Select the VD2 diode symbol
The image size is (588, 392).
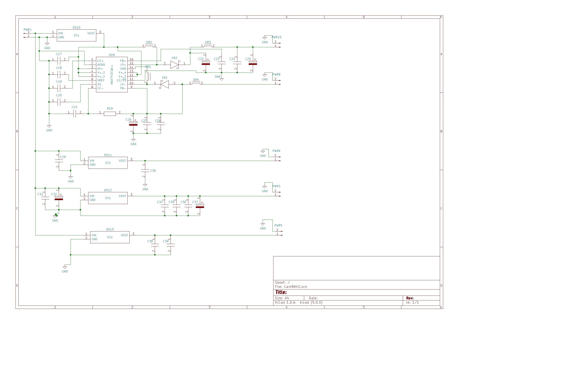coord(174,65)
